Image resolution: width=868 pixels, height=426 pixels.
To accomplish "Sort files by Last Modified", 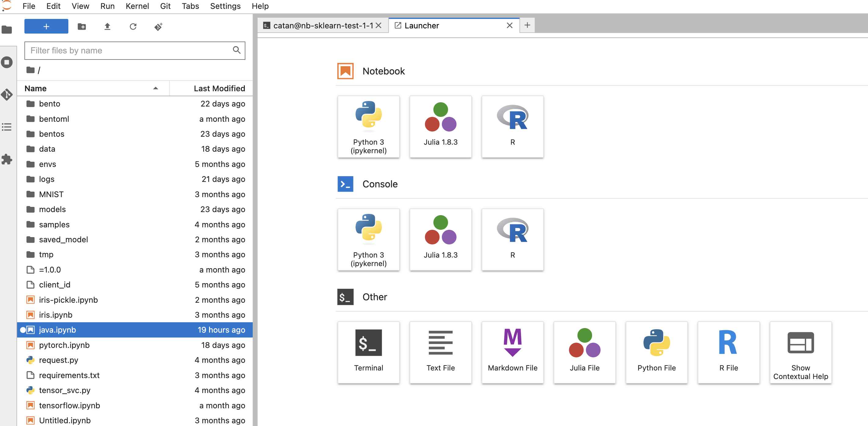I will [x=219, y=88].
